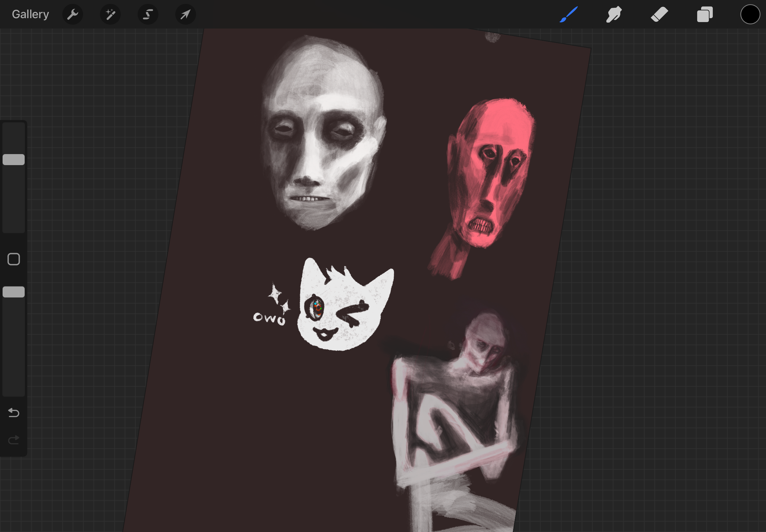The image size is (766, 532).
Task: Activate the Transform arrow tool
Action: click(185, 14)
